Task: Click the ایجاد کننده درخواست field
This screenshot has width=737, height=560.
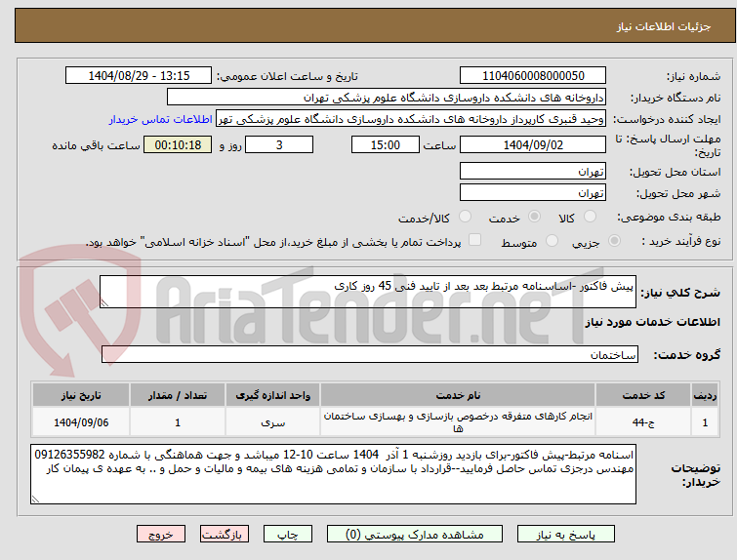Action: tap(411, 119)
